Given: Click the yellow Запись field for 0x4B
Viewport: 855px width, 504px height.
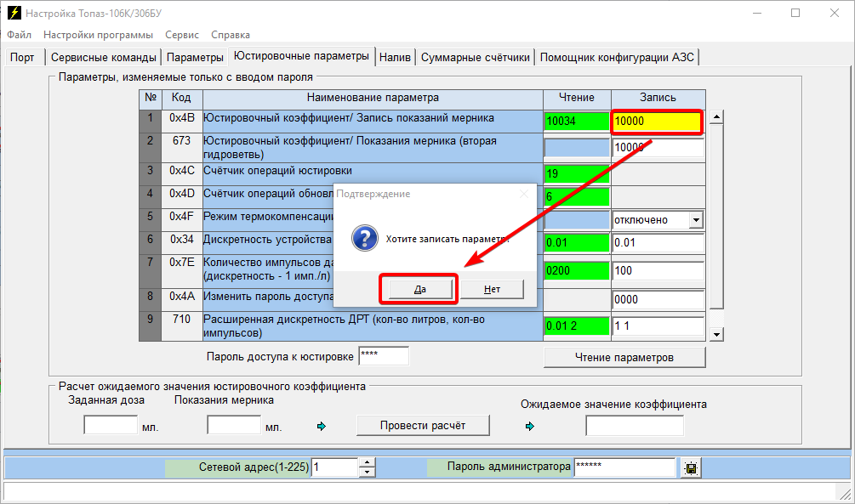Looking at the screenshot, I should (657, 122).
